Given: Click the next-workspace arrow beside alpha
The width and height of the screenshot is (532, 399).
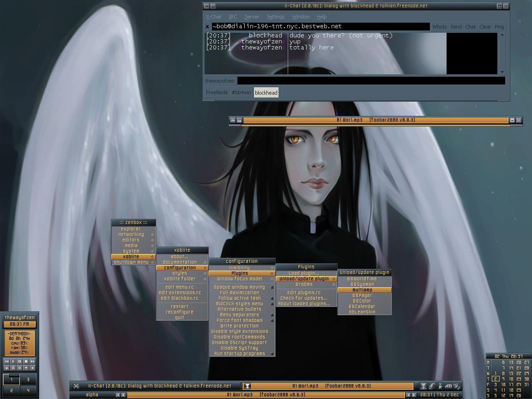Looking at the screenshot, I should tap(123, 395).
